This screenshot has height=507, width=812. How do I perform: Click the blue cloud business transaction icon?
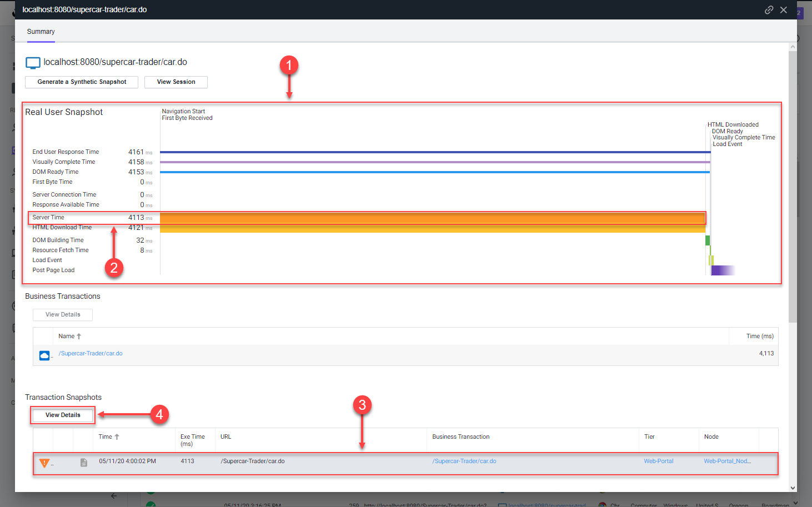pyautogui.click(x=44, y=355)
